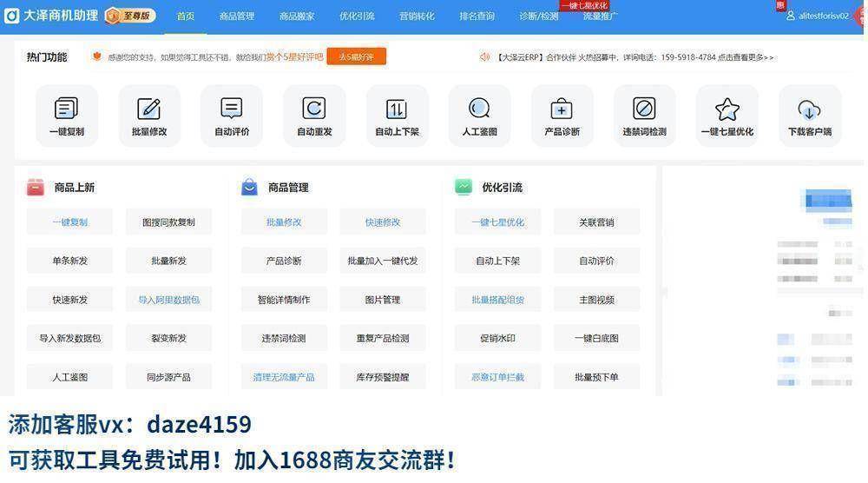This screenshot has height=483, width=868.
Task: Click the 促销水印 button
Action: click(x=497, y=339)
